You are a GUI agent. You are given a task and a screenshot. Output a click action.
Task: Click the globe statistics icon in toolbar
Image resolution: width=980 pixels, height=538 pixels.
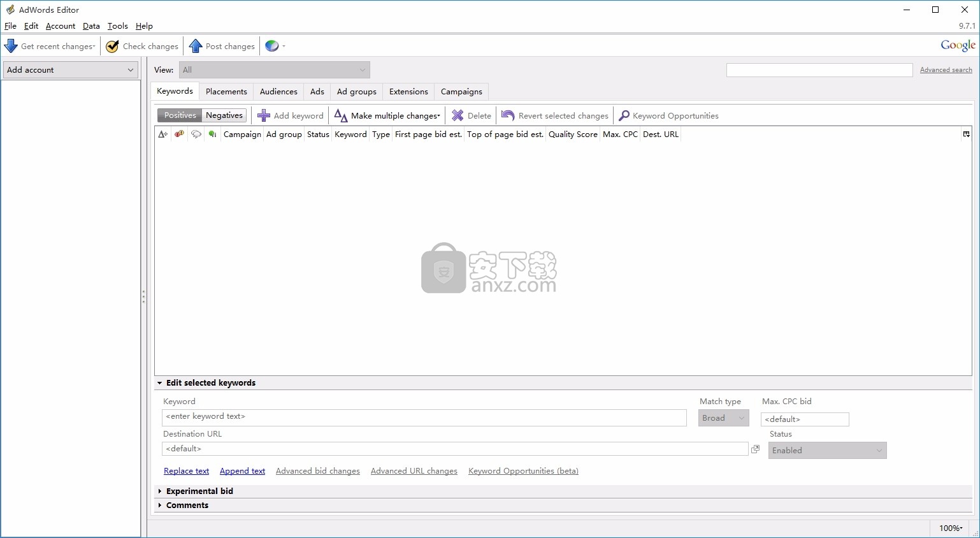272,46
